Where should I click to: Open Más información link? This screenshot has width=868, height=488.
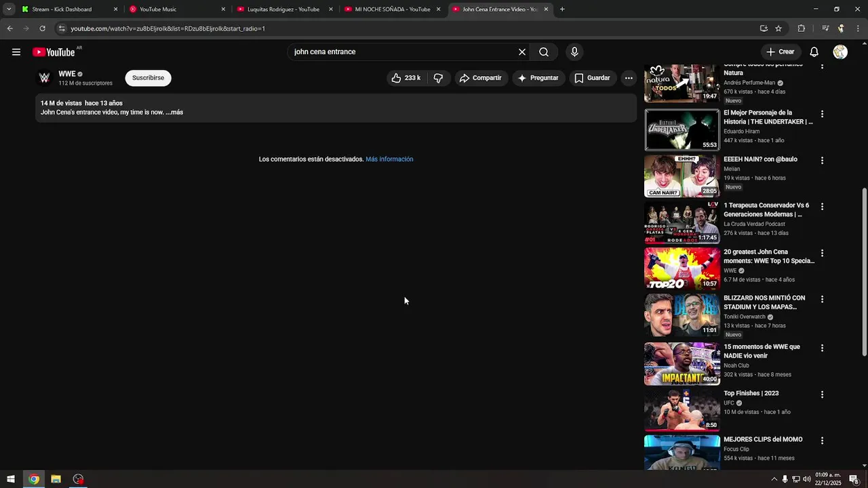[389, 159]
